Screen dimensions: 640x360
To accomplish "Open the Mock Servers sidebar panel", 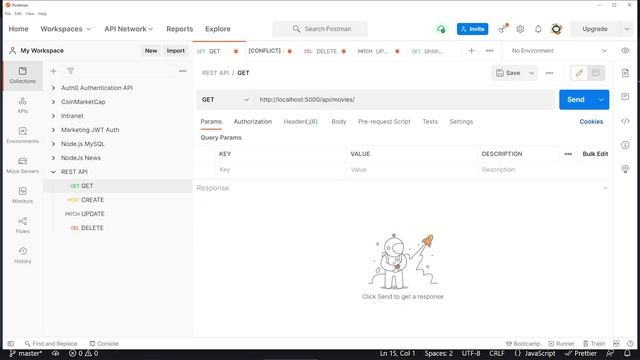I will tap(22, 165).
